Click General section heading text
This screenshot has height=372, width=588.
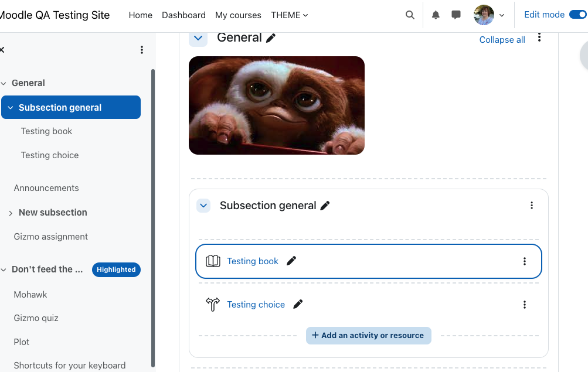click(x=239, y=37)
